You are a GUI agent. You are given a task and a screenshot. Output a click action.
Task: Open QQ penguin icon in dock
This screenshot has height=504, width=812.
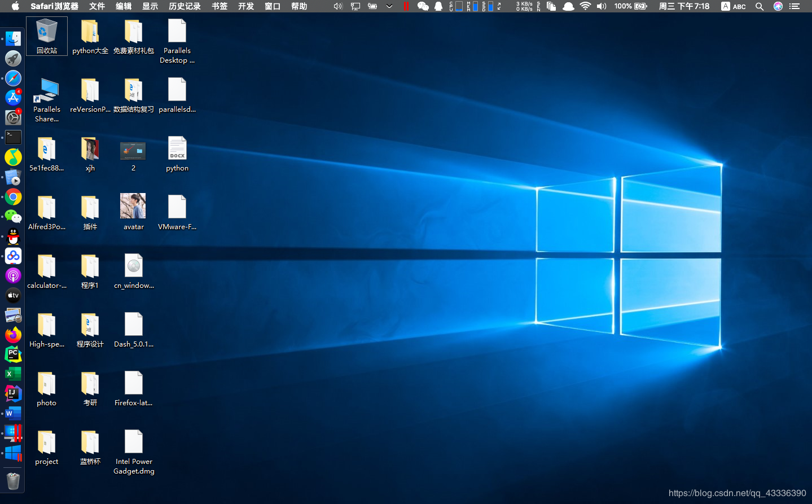click(x=13, y=236)
